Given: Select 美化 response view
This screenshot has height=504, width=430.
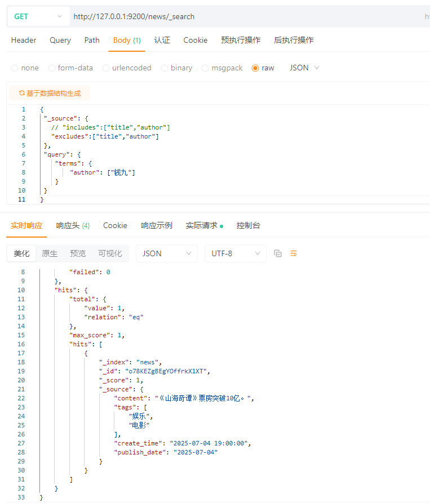Looking at the screenshot, I should tap(21, 253).
